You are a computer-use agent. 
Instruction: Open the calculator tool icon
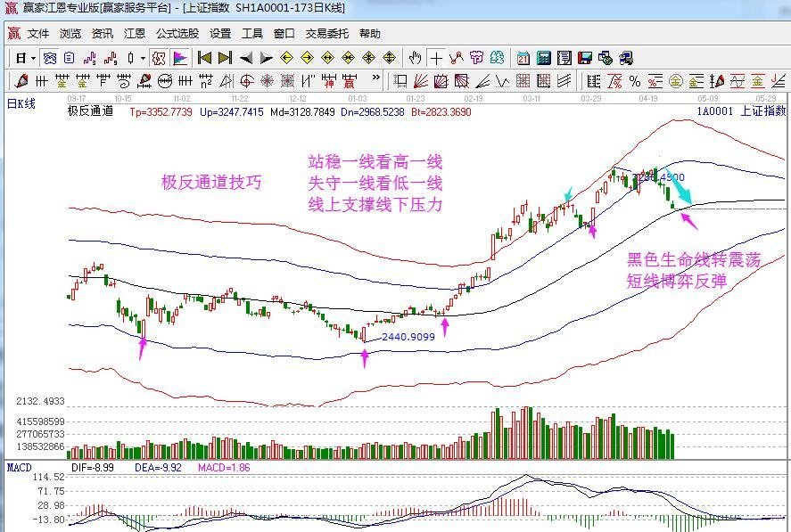pyautogui.click(x=543, y=58)
